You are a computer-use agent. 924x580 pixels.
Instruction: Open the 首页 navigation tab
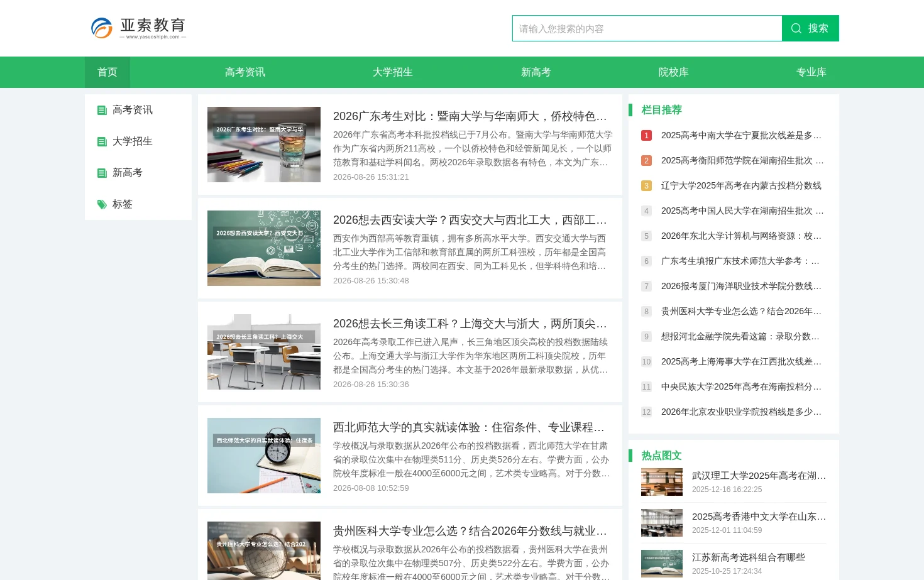pyautogui.click(x=107, y=72)
